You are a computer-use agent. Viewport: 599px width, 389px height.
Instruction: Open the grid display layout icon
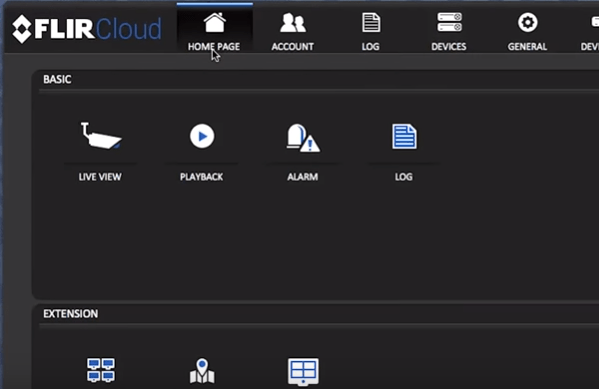(x=303, y=372)
